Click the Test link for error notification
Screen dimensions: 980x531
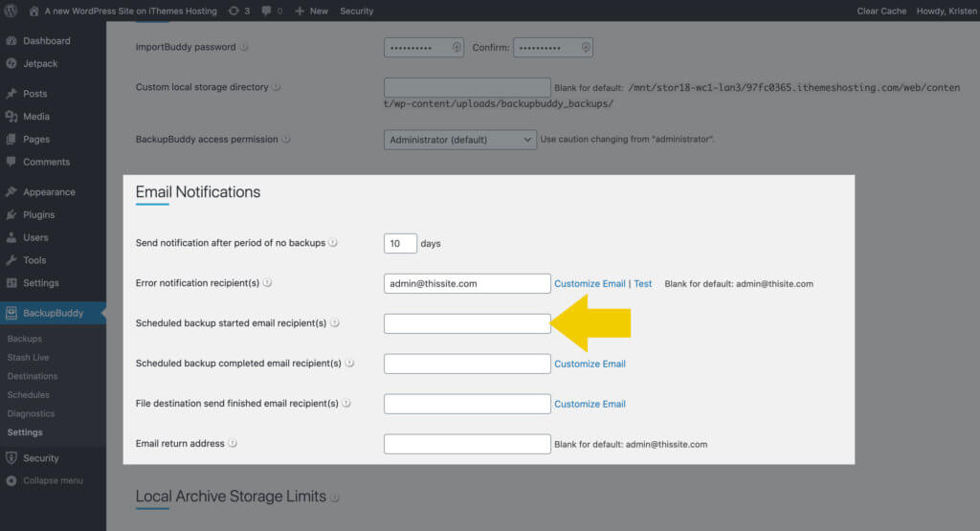click(x=642, y=283)
